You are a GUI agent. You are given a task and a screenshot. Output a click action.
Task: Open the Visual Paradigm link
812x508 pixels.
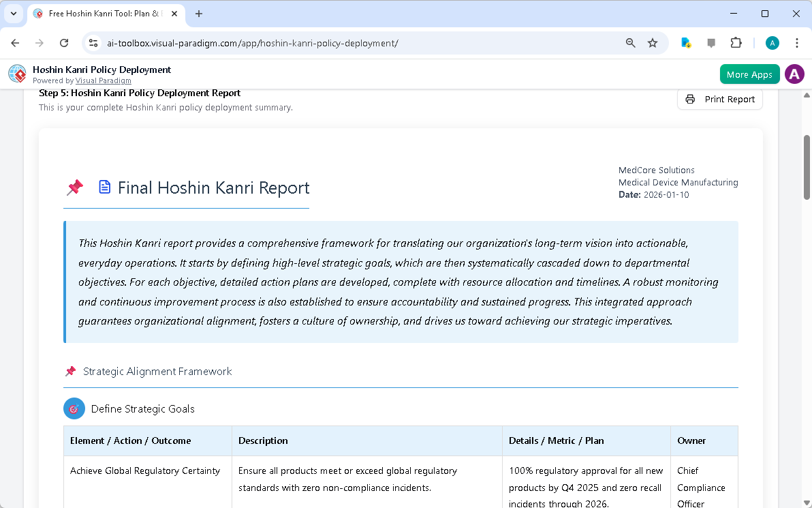[104, 80]
